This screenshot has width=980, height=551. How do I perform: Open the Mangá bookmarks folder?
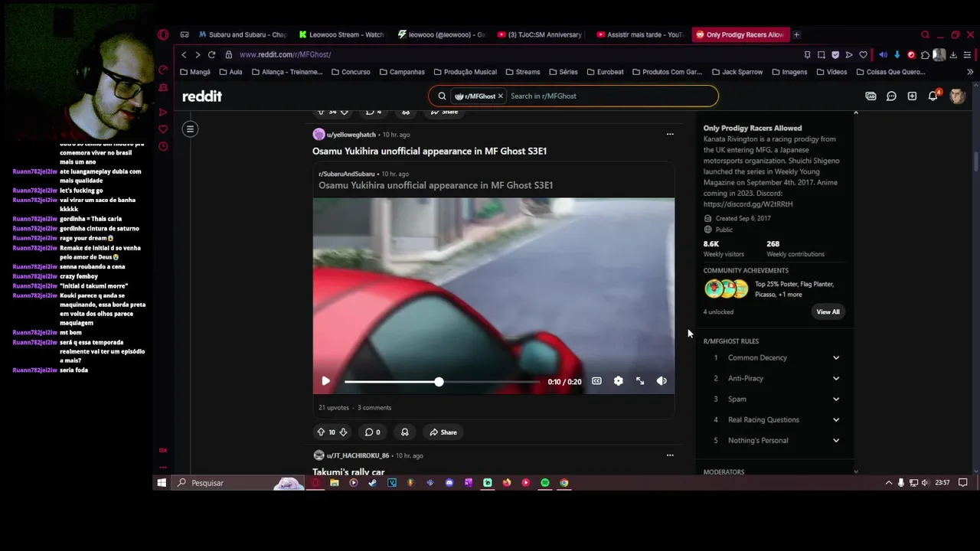tap(195, 72)
